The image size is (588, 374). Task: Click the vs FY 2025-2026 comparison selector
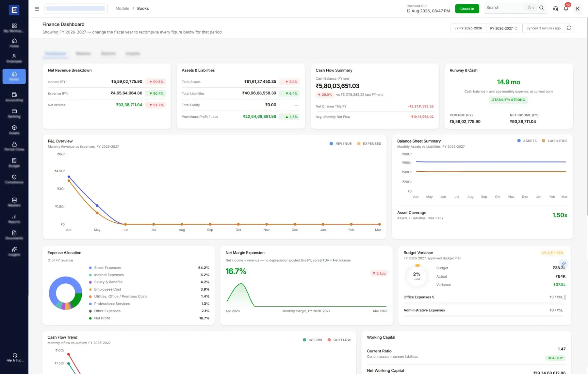point(468,28)
